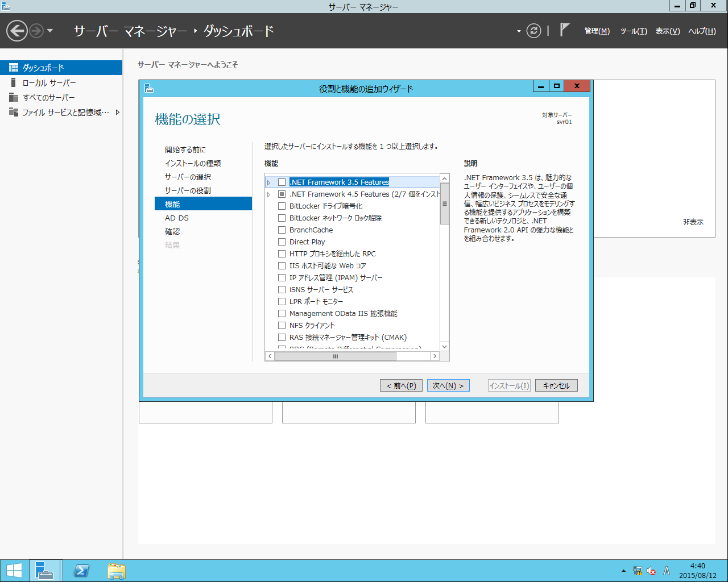Check IP アドレス管理 (IPAM) サーバー checkbox
The height and width of the screenshot is (582, 728).
tap(282, 277)
